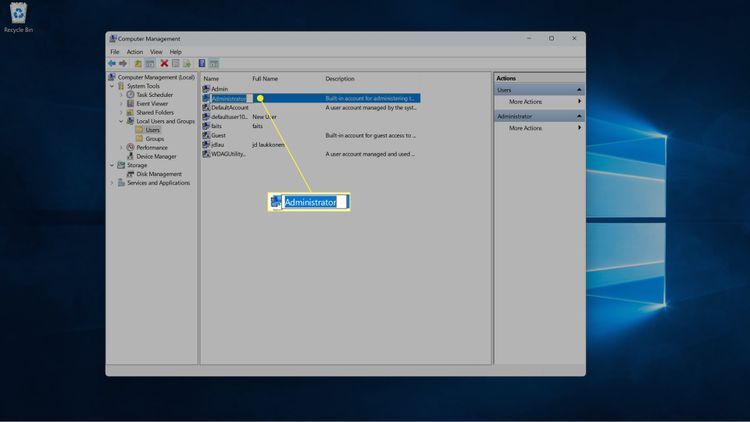Select the Guest user account row
Viewport: 750px width, 422px height.
(x=218, y=135)
